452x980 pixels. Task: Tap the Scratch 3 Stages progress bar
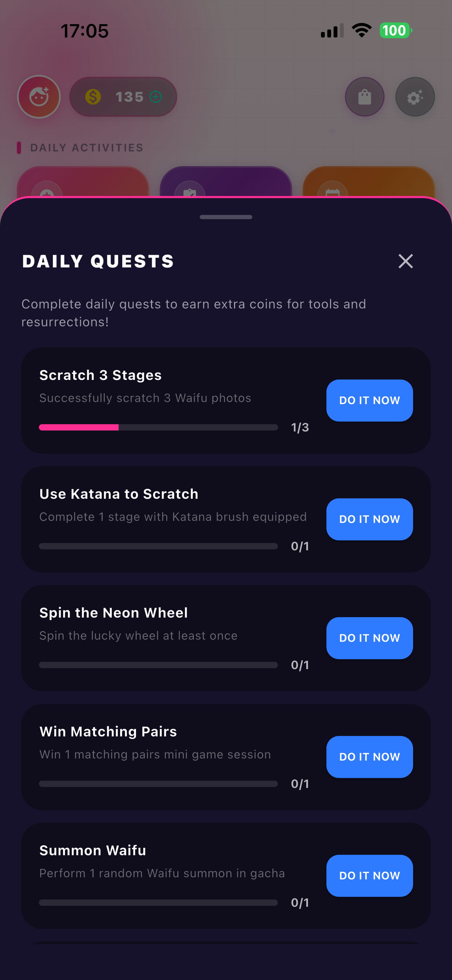point(158,427)
